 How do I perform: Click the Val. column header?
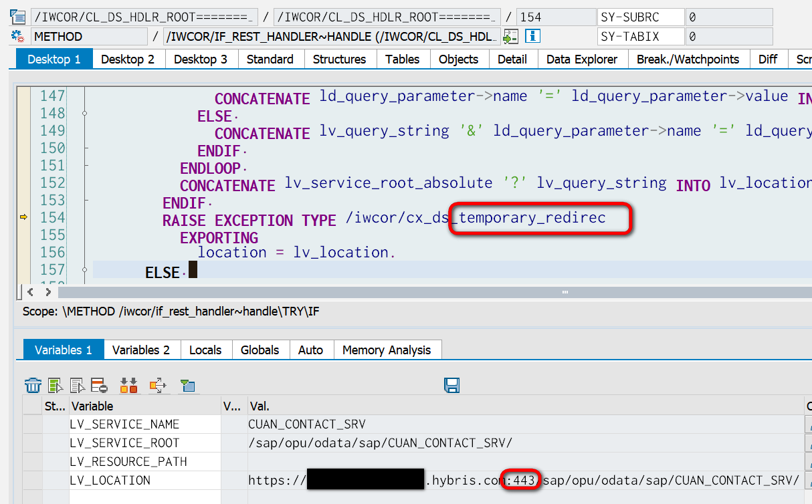526,406
